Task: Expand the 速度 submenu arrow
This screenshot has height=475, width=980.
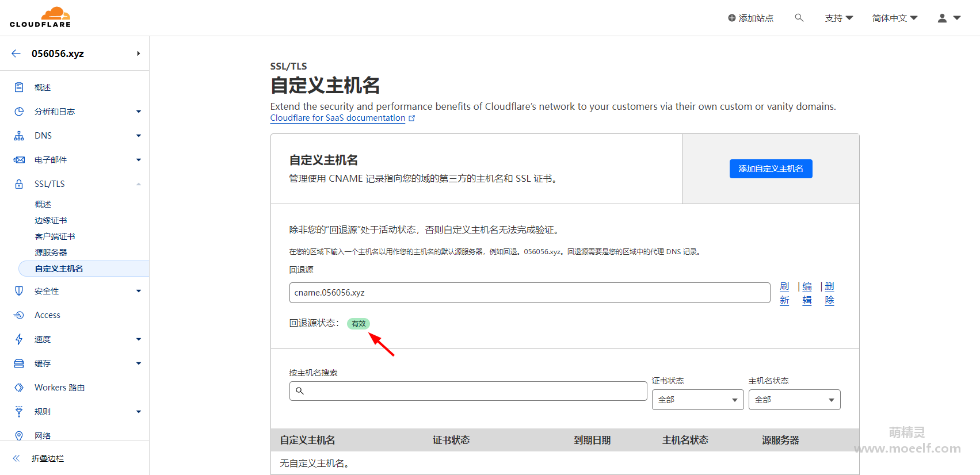Action: point(139,339)
